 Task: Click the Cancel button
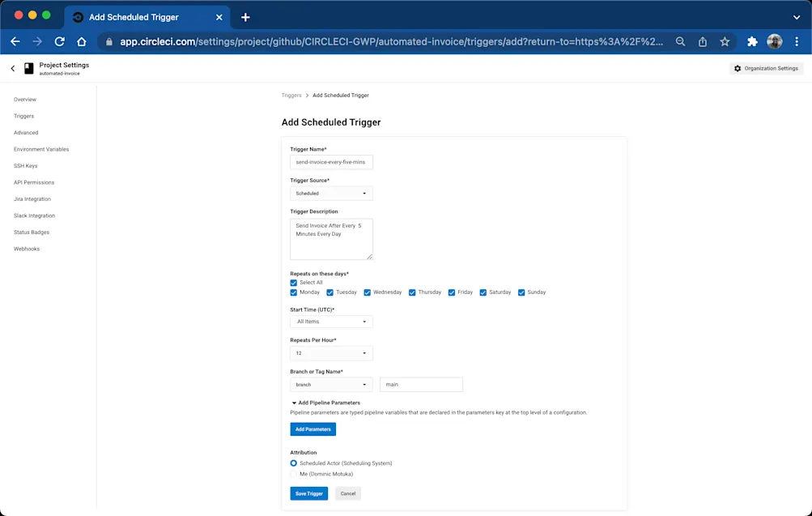click(347, 493)
